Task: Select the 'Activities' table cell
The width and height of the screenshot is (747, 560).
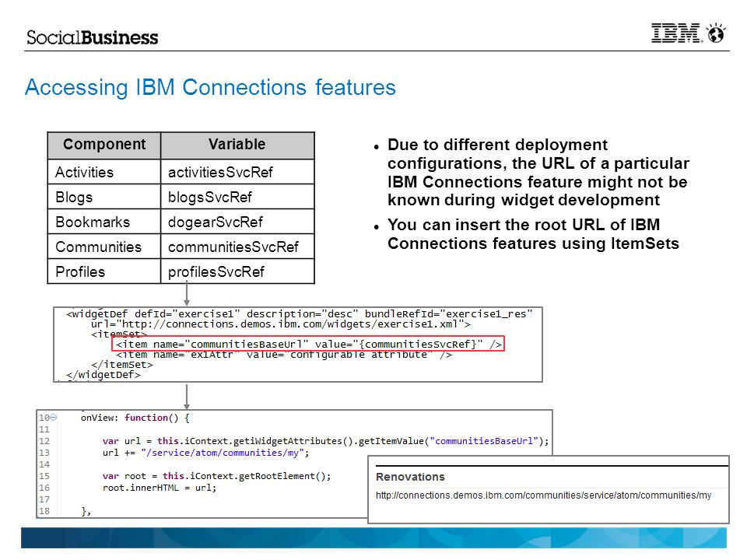Action: pos(104,172)
